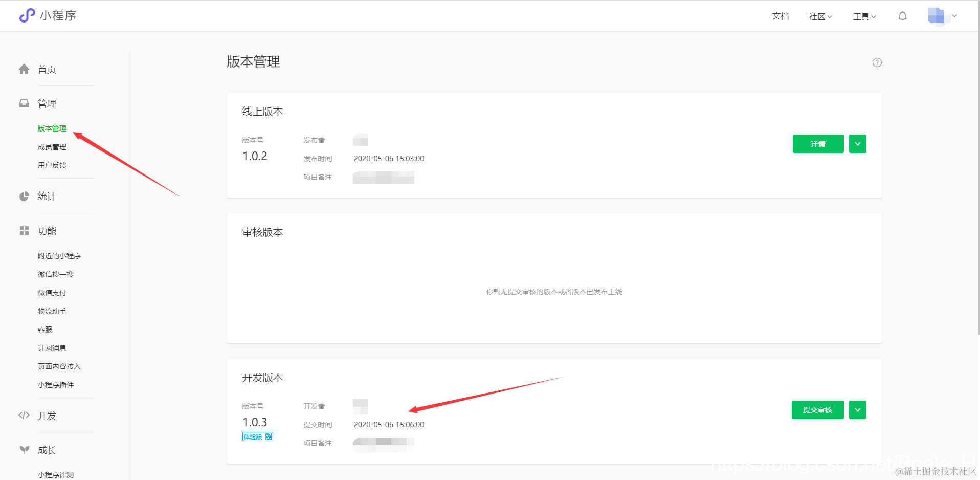Click the 版本管理 page title
980x480 pixels.
[x=253, y=62]
